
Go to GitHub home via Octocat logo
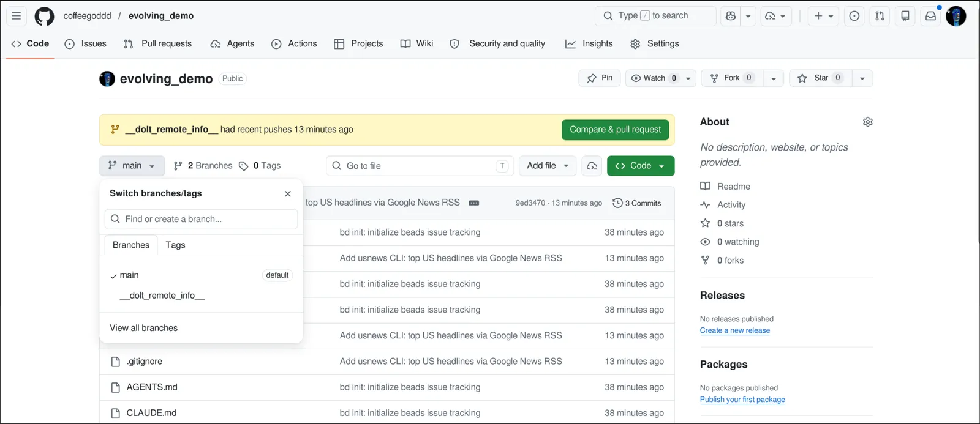pyautogui.click(x=44, y=16)
